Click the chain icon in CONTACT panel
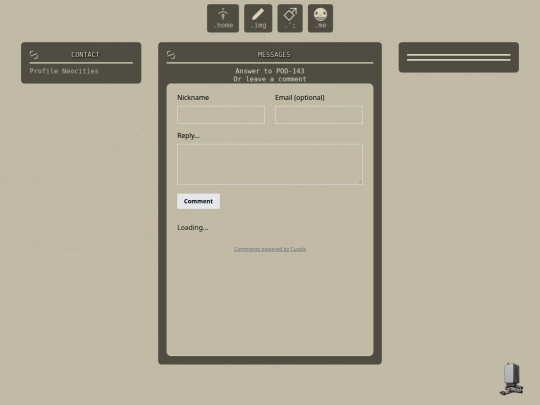540x405 pixels. pos(34,55)
